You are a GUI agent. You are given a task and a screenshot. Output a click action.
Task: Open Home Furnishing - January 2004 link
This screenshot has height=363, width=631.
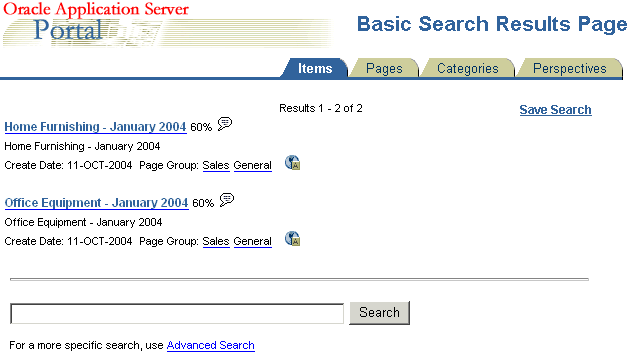pos(95,127)
